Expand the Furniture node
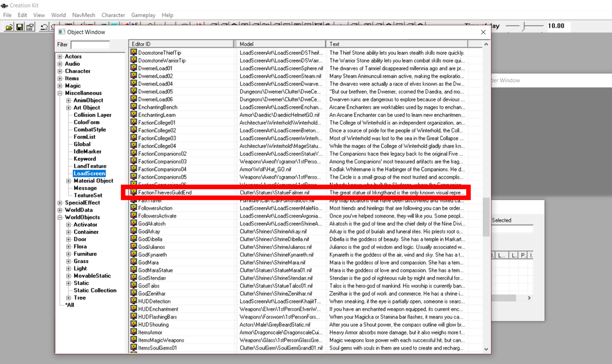This screenshot has height=364, width=612. [x=68, y=254]
